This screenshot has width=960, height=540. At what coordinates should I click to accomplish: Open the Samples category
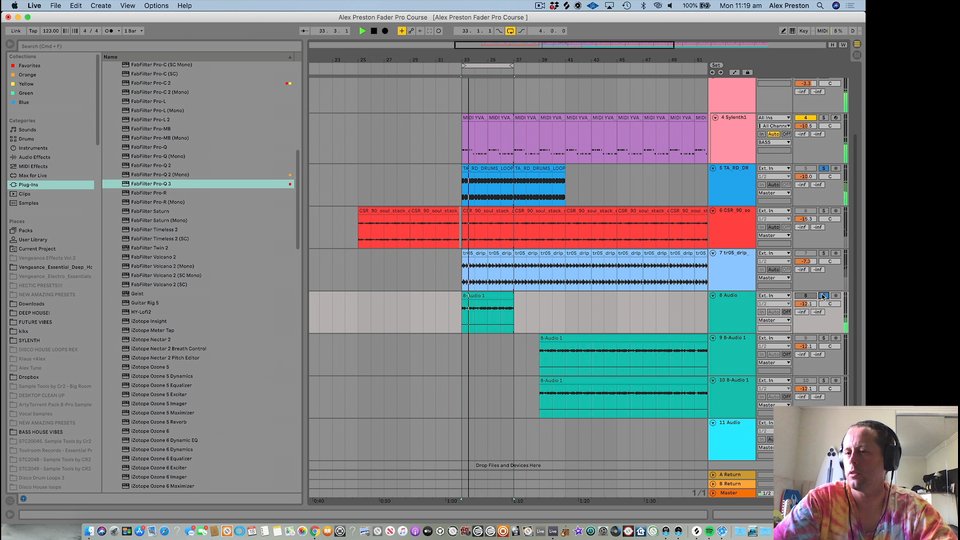[28, 203]
